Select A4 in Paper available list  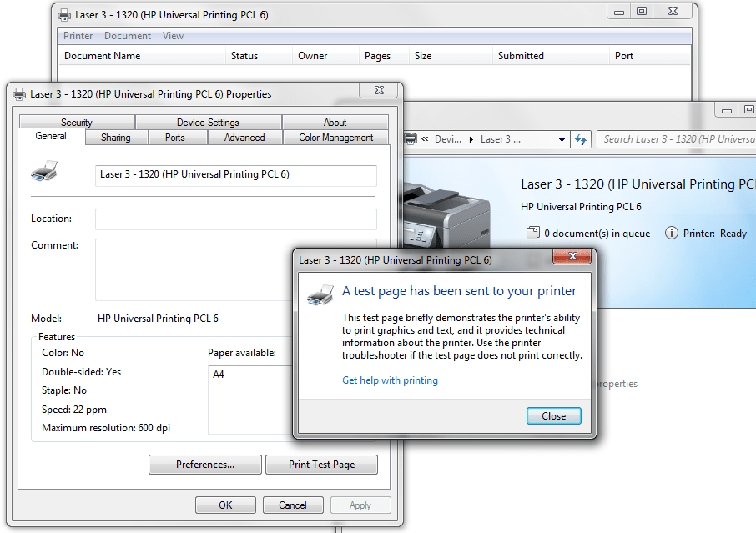pyautogui.click(x=219, y=375)
